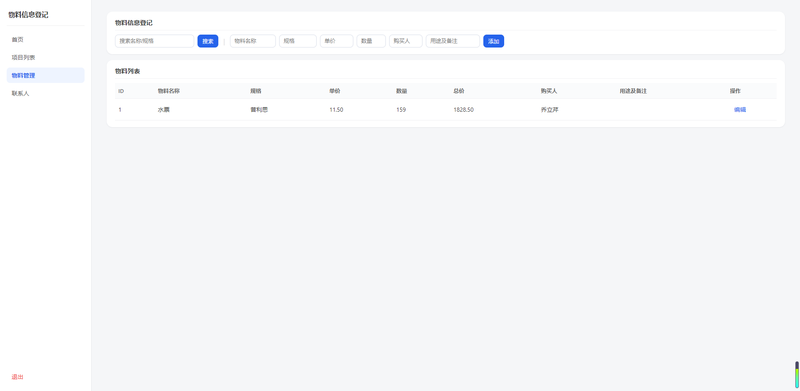This screenshot has height=391, width=800.
Task: Click the 物料名称 column header
Action: click(168, 91)
